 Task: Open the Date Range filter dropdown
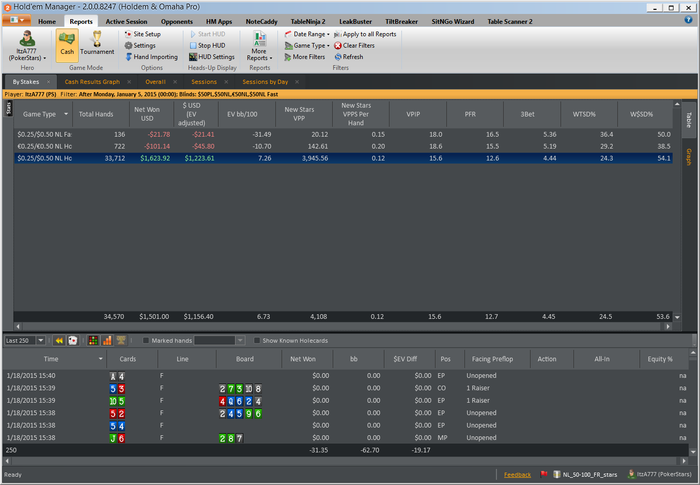[307, 34]
